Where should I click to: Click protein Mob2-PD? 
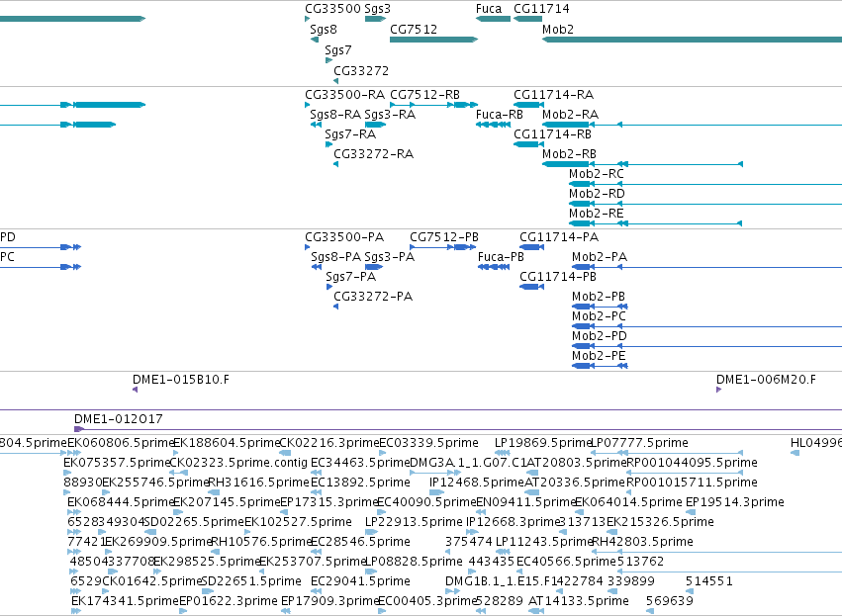pyautogui.click(x=600, y=336)
